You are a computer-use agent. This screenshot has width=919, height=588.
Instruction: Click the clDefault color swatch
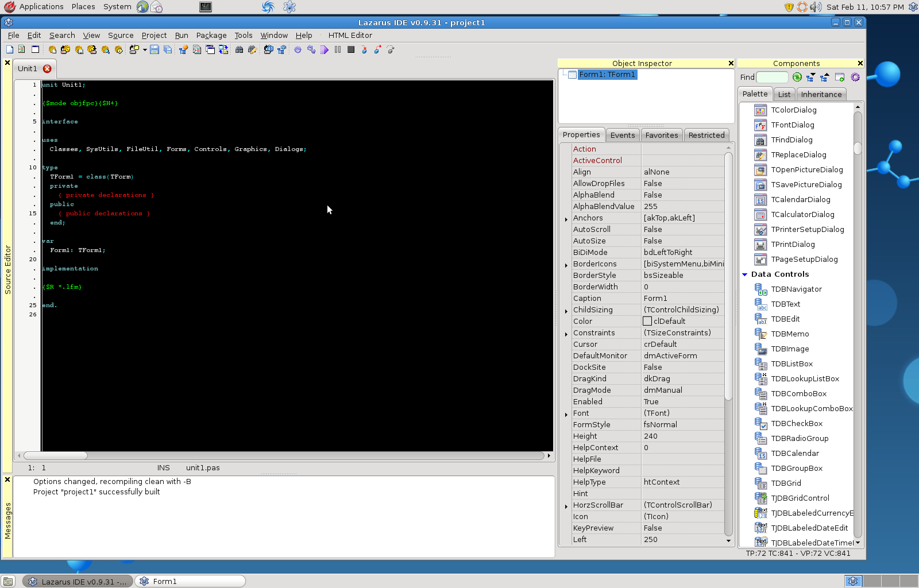click(647, 321)
